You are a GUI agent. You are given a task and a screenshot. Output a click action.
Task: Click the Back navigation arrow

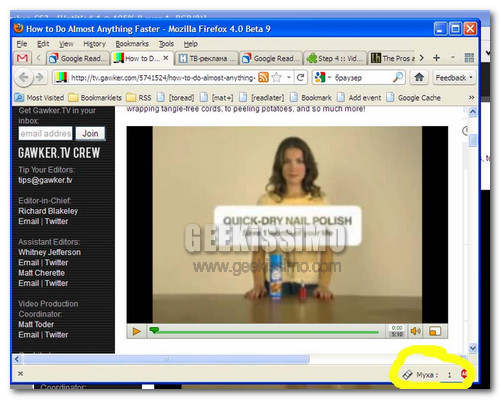(x=23, y=78)
